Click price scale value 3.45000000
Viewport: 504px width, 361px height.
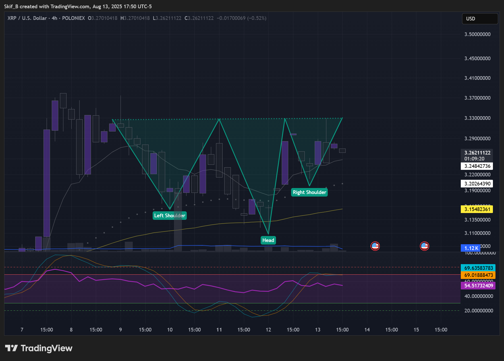point(477,58)
